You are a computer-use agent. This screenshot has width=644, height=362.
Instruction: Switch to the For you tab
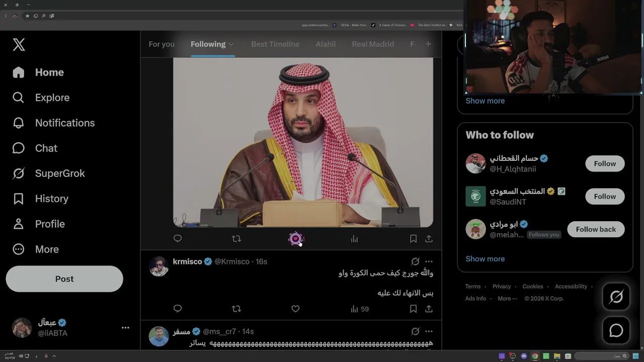(162, 44)
